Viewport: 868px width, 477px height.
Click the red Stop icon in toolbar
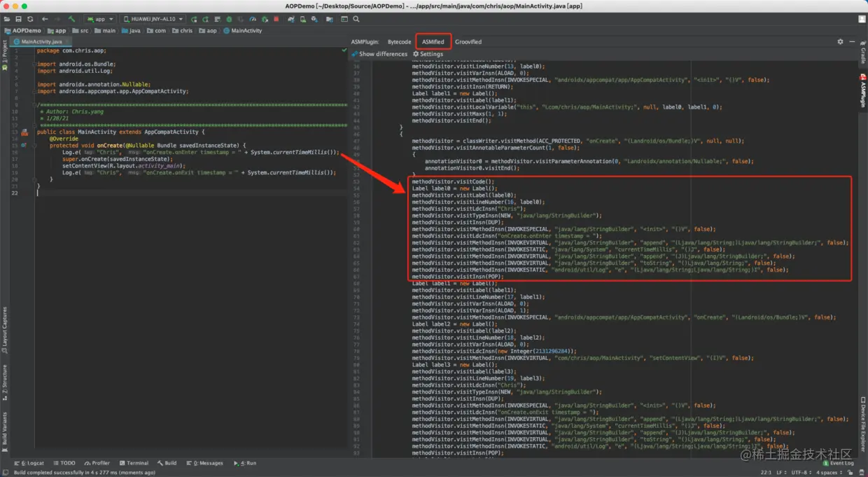tap(276, 19)
